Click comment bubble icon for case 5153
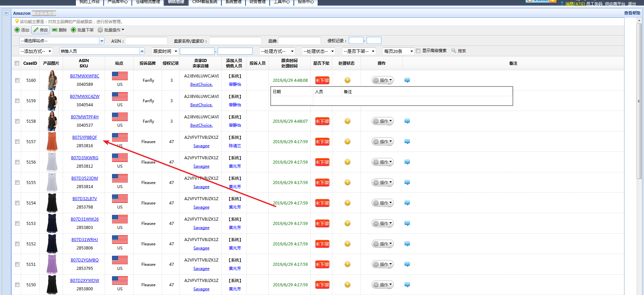The width and height of the screenshot is (644, 295). (407, 223)
